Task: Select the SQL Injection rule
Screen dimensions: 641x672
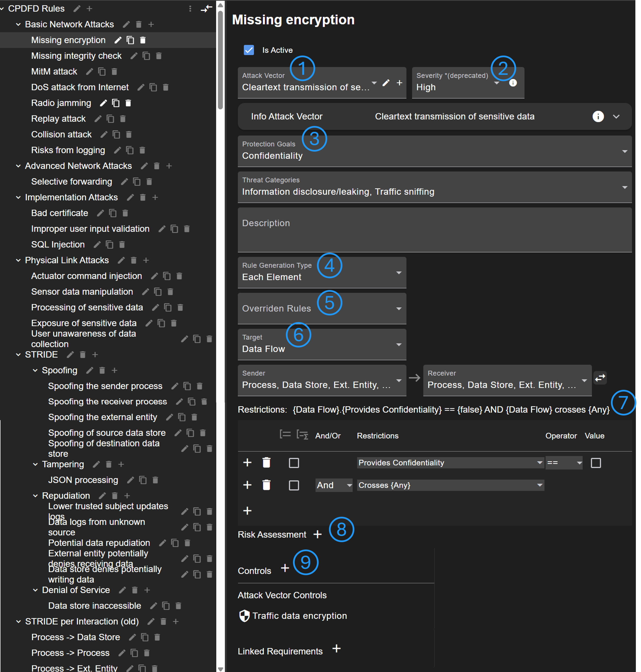Action: [x=58, y=245]
